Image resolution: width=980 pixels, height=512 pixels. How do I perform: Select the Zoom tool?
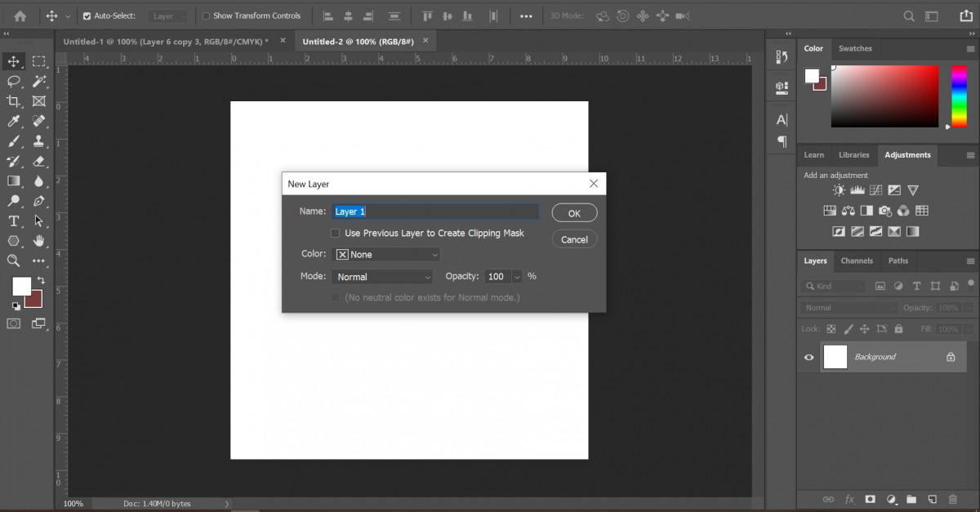point(13,261)
